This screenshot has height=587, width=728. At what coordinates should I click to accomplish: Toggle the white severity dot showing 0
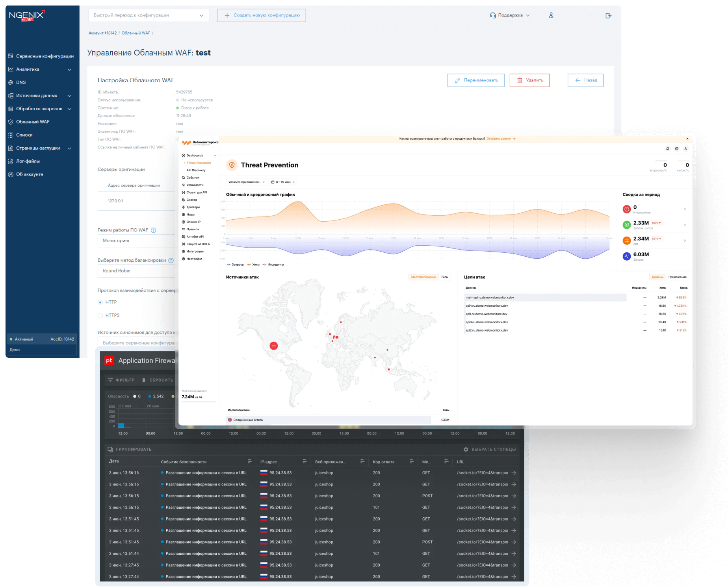(x=135, y=396)
